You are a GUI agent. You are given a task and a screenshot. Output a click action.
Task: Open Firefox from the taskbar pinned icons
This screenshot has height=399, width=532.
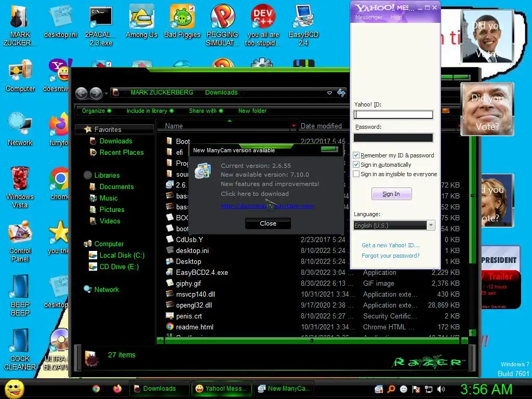tap(117, 389)
